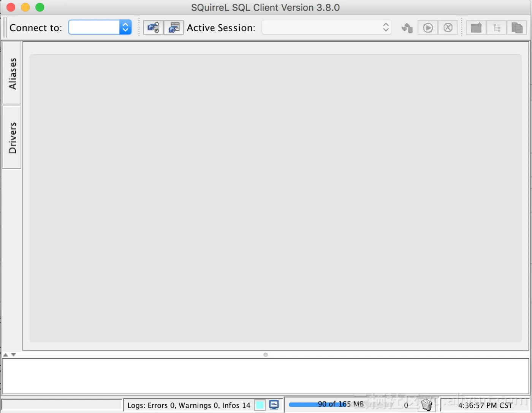This screenshot has width=532, height=413.
Task: Open the Drivers side tab
Action: point(12,137)
